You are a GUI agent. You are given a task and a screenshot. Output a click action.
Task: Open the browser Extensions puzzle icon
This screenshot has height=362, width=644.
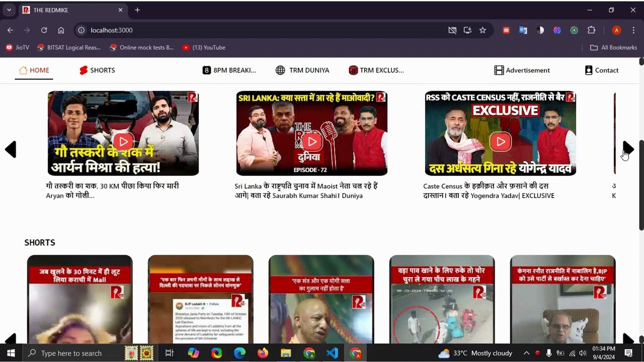click(591, 30)
